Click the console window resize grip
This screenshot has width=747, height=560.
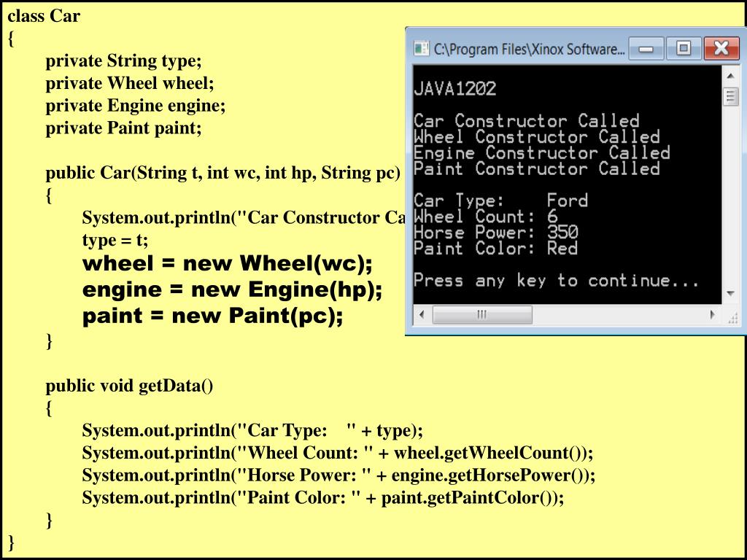732,318
